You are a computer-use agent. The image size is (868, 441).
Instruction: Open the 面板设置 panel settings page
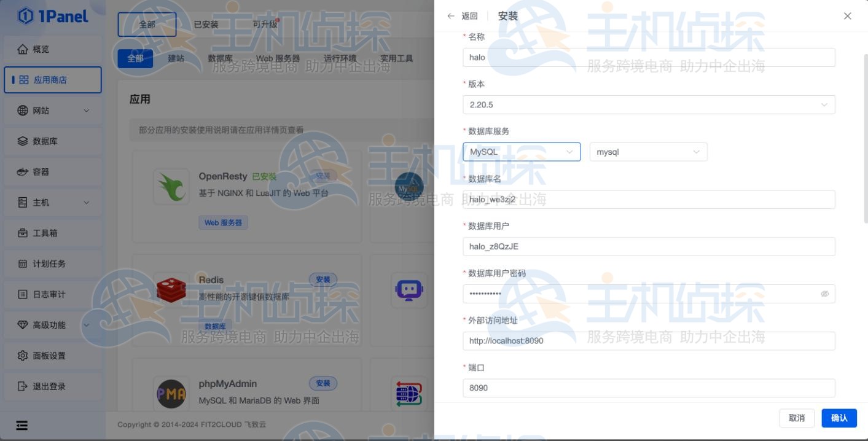point(53,356)
